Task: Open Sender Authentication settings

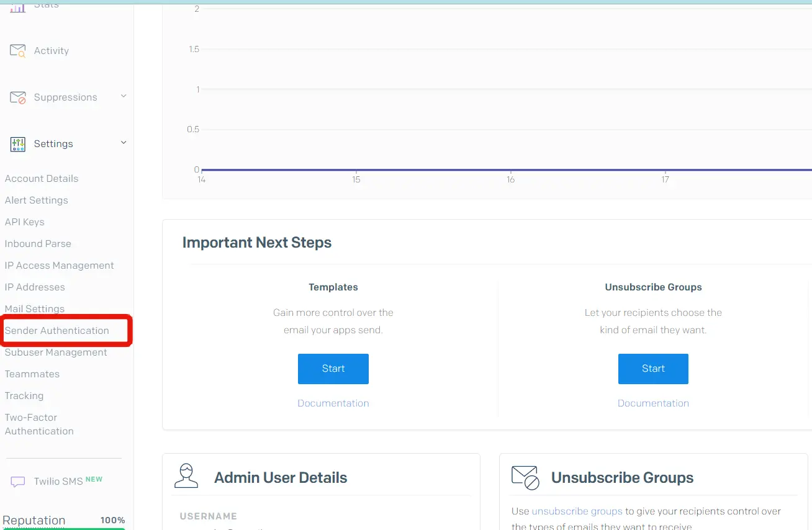Action: 57,331
